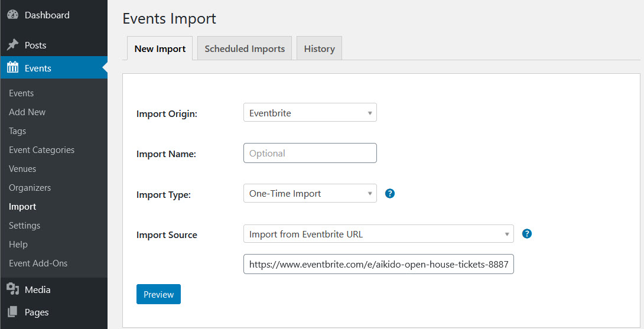The height and width of the screenshot is (329, 644).
Task: Go to Venues in the Events submenu
Action: [22, 169]
